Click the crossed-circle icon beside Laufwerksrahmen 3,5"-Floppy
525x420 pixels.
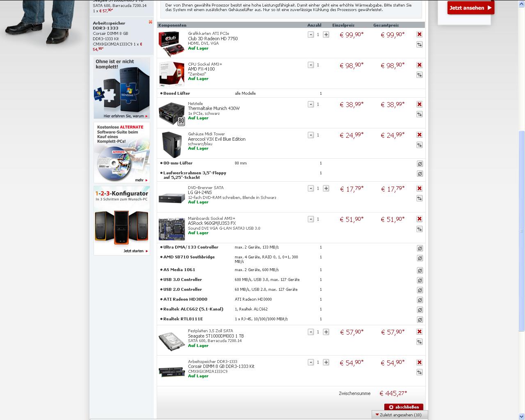pyautogui.click(x=420, y=173)
